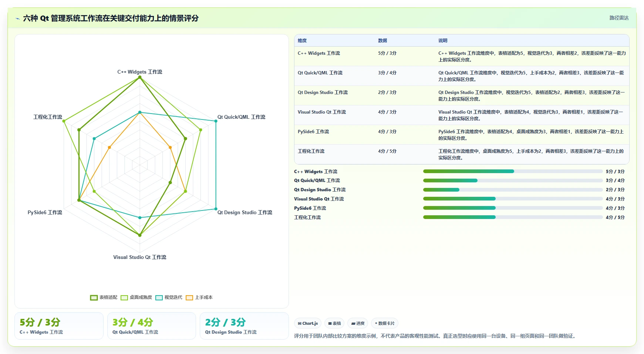Click the Visual Studio Qt 工作流 progress bar
This screenshot has height=354, width=644.
click(513, 199)
